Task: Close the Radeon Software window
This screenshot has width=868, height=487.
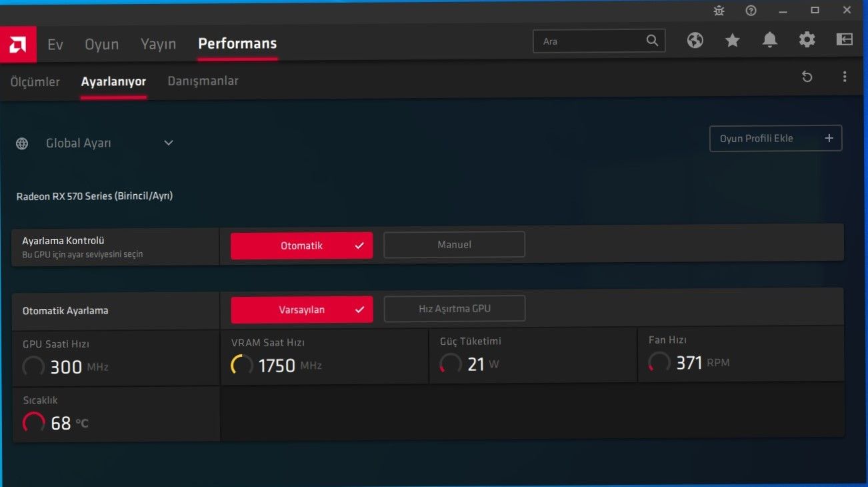Action: (x=847, y=10)
